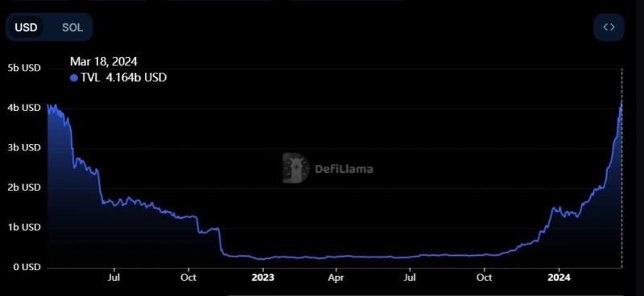Click the DefiLlama llama logo watermark
The image size is (644, 296).
(295, 168)
